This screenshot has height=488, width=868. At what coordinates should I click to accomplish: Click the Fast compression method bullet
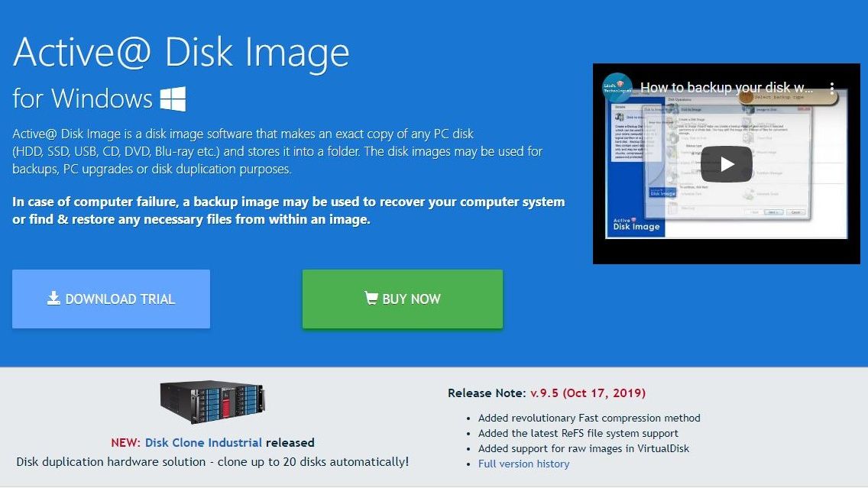[x=589, y=418]
